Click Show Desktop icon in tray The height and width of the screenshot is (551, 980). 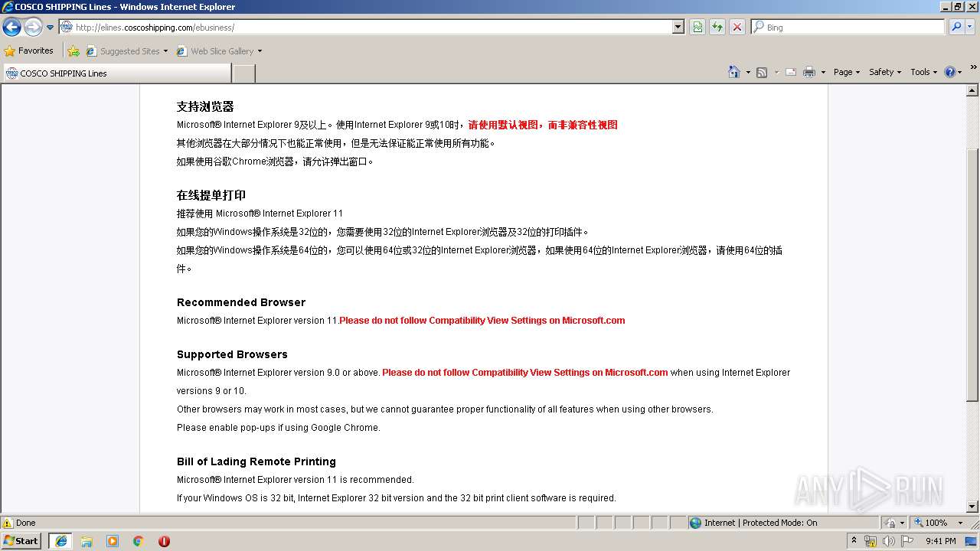(x=972, y=541)
